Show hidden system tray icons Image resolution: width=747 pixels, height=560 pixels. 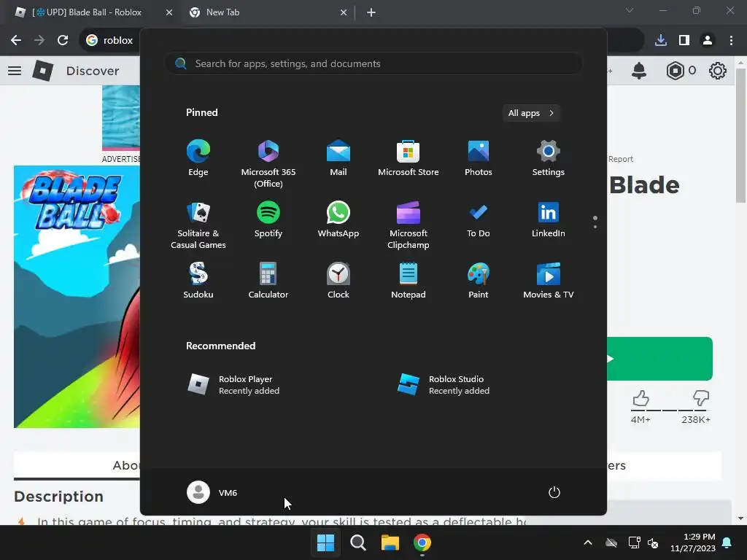[x=588, y=542]
